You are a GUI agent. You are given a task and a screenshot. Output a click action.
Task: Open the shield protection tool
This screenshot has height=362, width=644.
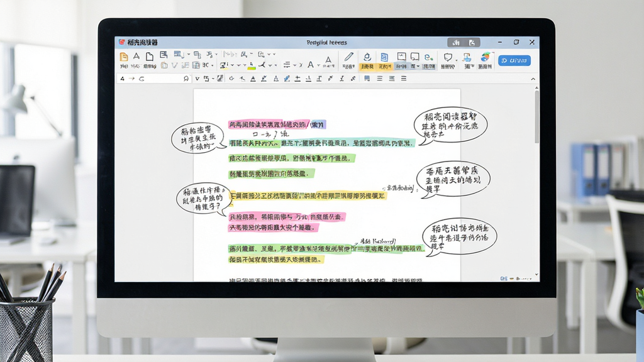tap(448, 57)
